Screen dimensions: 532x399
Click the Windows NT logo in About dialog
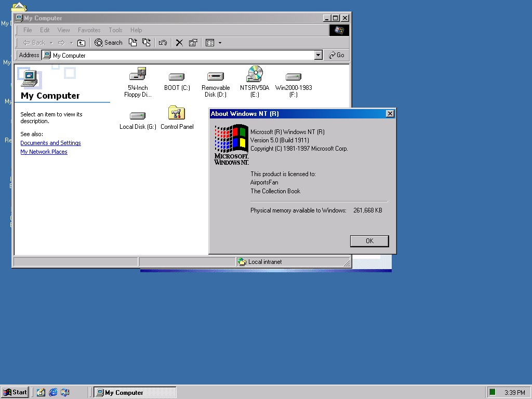tap(231, 144)
